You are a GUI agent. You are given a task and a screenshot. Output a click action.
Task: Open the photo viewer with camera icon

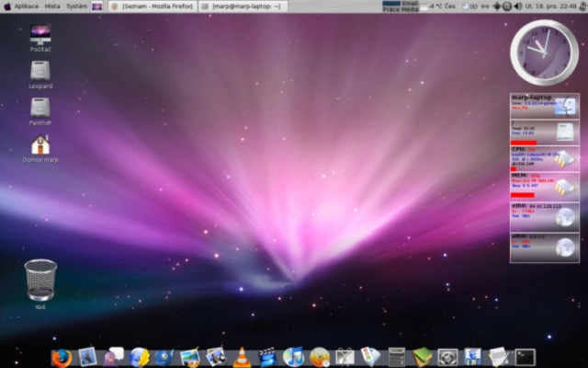(x=216, y=357)
